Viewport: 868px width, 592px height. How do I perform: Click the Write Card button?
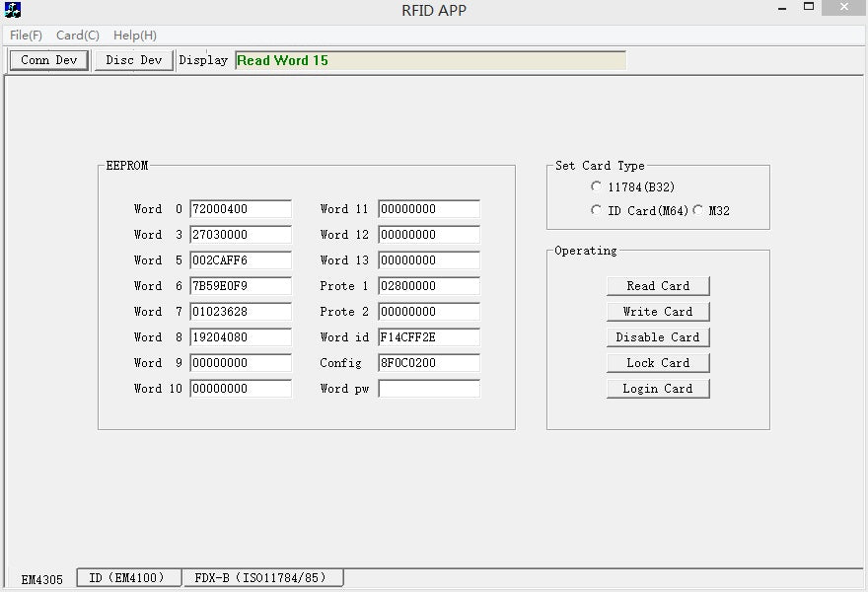tap(658, 312)
